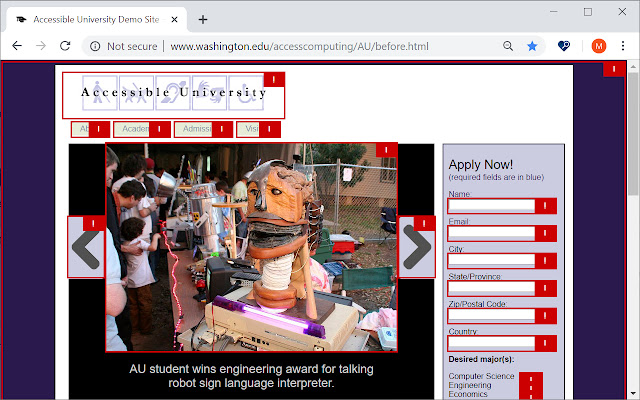Focus the Zip/Postal Code input field
The height and width of the screenshot is (400, 640).
pyautogui.click(x=502, y=316)
